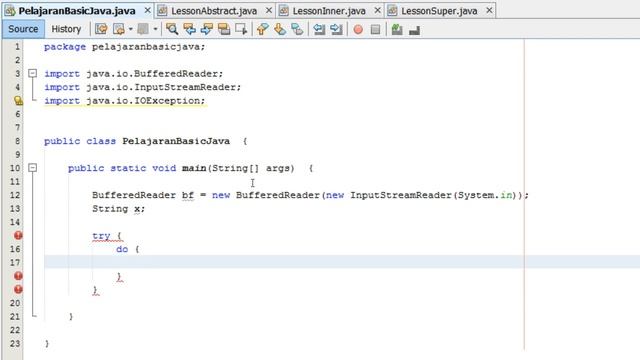The width and height of the screenshot is (640, 360).
Task: Switch to the Source view
Action: (x=23, y=29)
